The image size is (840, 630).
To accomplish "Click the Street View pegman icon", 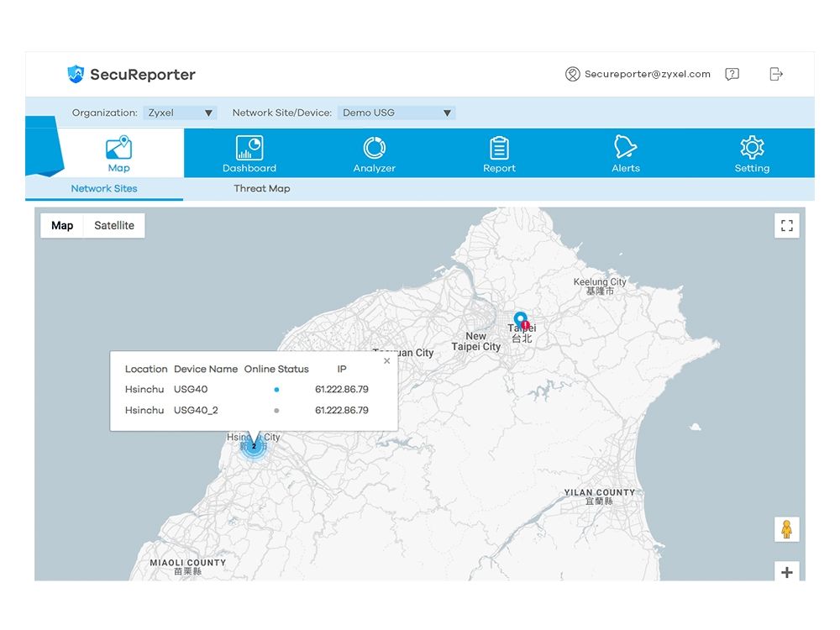I will 786,529.
